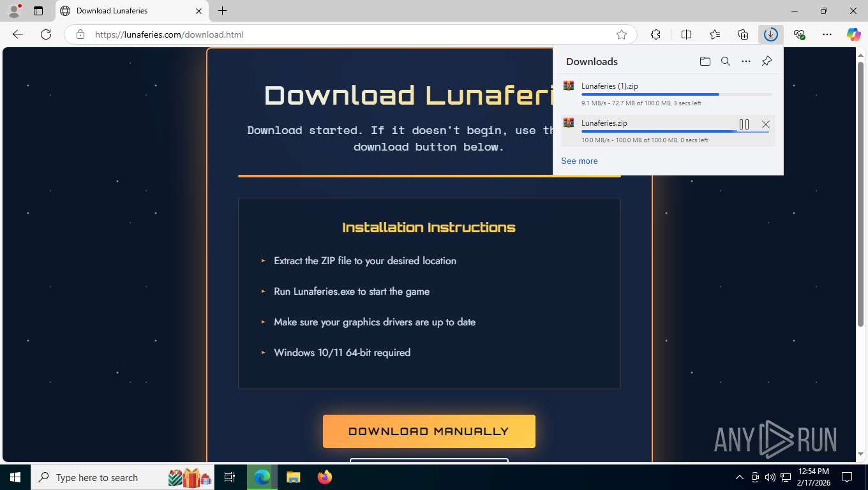The width and height of the screenshot is (868, 490).
Task: Click the Lunaferies (1).zip file icon
Action: (568, 85)
